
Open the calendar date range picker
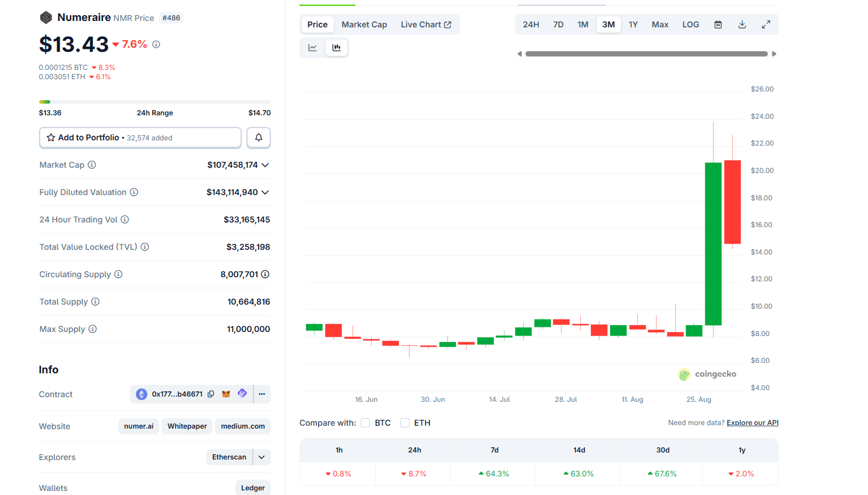pyautogui.click(x=718, y=24)
